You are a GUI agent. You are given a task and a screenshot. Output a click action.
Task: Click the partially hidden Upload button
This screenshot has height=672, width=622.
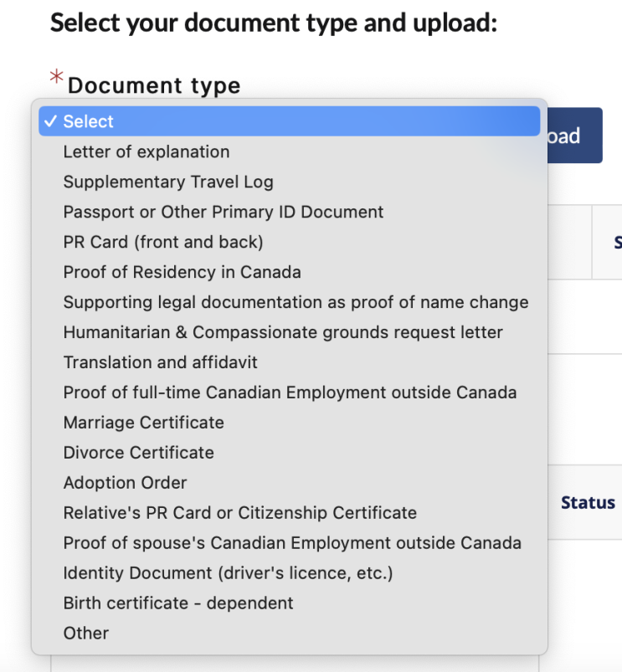pos(575,136)
